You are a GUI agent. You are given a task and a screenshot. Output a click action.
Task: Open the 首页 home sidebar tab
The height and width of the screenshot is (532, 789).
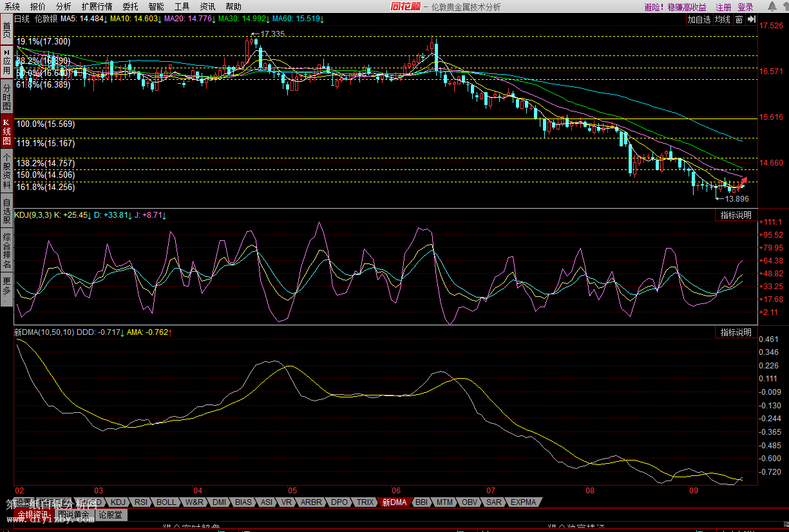click(6, 30)
